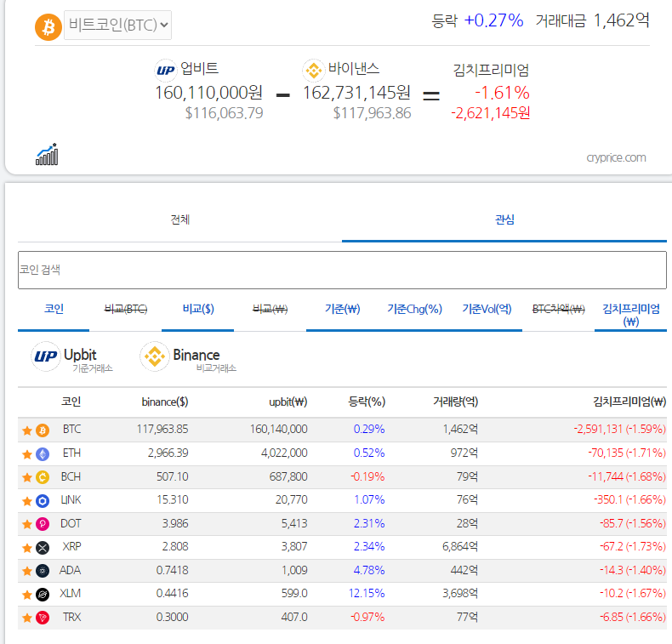672x644 pixels.
Task: Click the BCH coin icon in table
Action: pos(43,477)
